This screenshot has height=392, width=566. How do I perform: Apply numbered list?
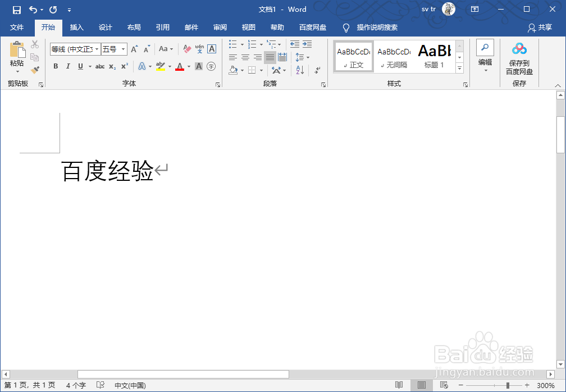point(252,44)
